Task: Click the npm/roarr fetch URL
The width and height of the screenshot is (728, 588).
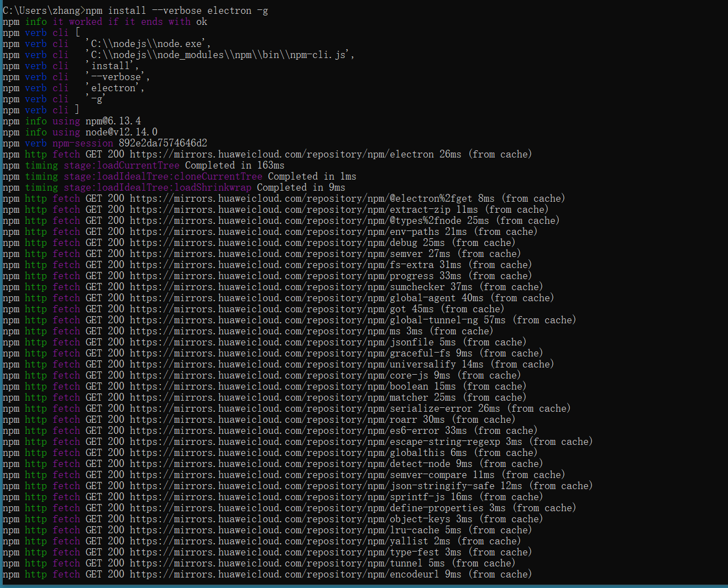Action: (274, 419)
